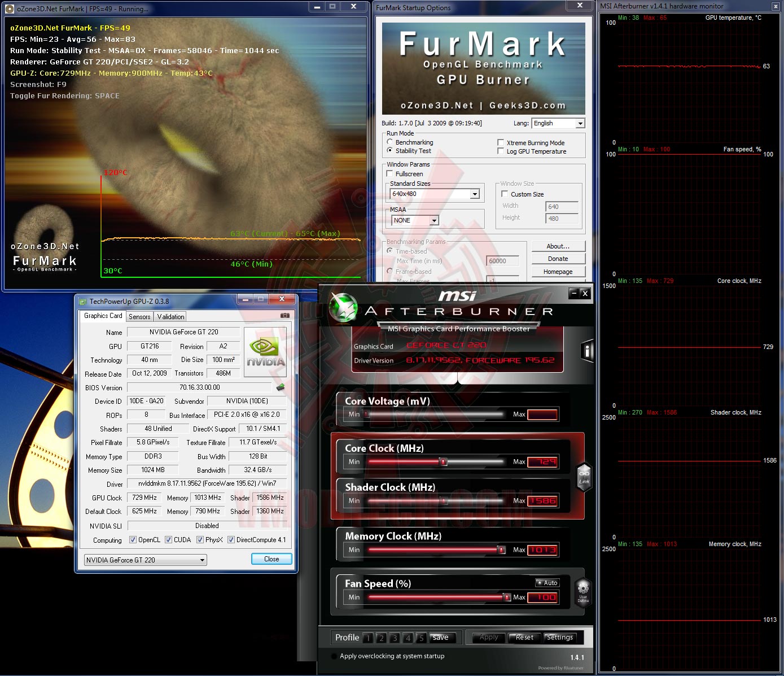Select the Benchmarking run mode
784x676 pixels.
(390, 142)
